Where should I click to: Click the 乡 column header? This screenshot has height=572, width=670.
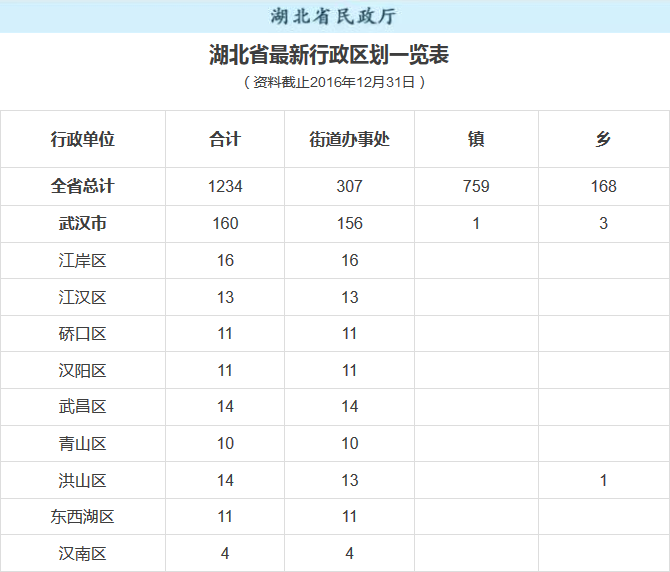603,139
